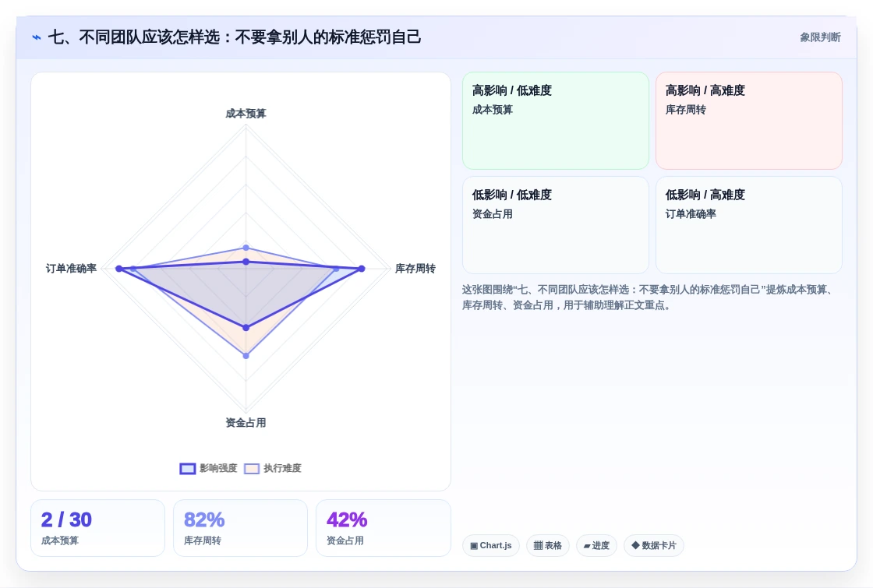Click 资金占用 text in the 低影响 / 低难度 card
This screenshot has height=588, width=873.
492,214
